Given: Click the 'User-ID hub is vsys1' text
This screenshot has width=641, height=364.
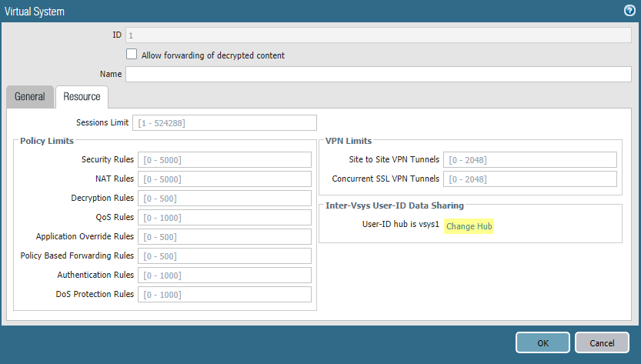Looking at the screenshot, I should pos(401,224).
